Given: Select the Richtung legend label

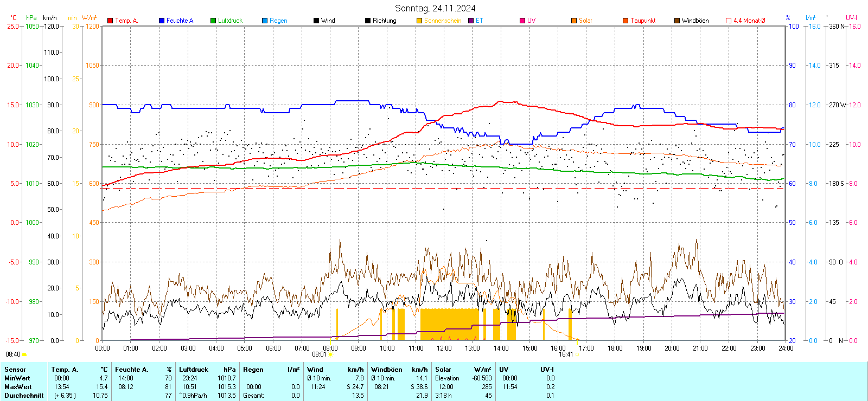Looking at the screenshot, I should [384, 21].
